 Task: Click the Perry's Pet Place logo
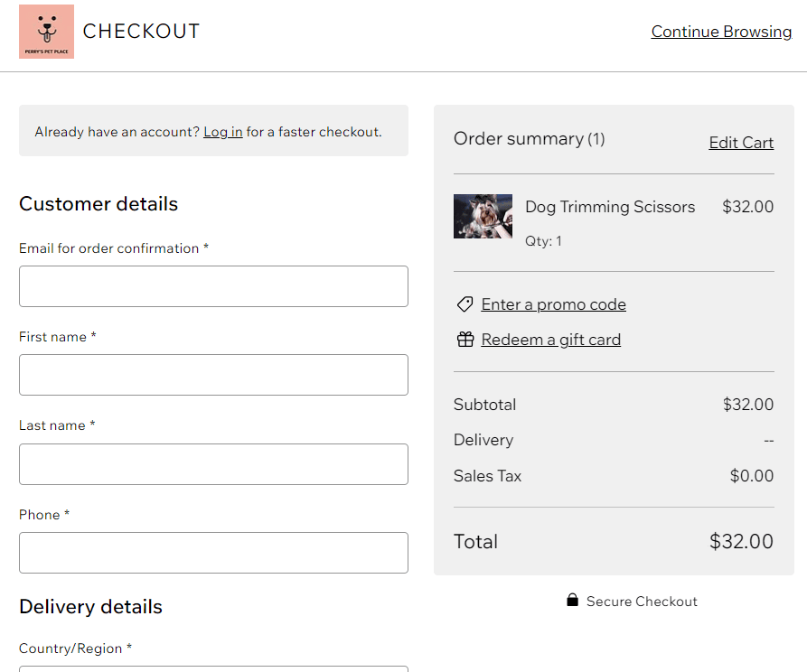(x=46, y=31)
